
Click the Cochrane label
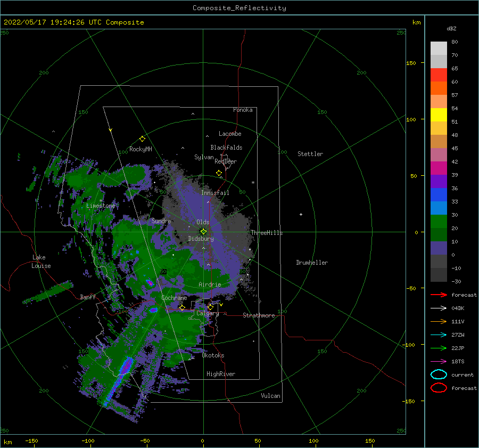174,298
